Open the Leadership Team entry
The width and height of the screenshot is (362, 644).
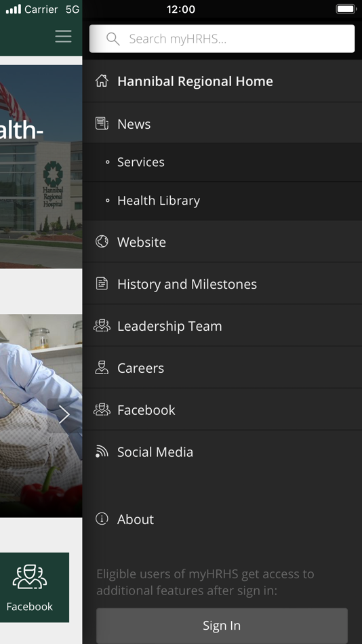(x=222, y=325)
